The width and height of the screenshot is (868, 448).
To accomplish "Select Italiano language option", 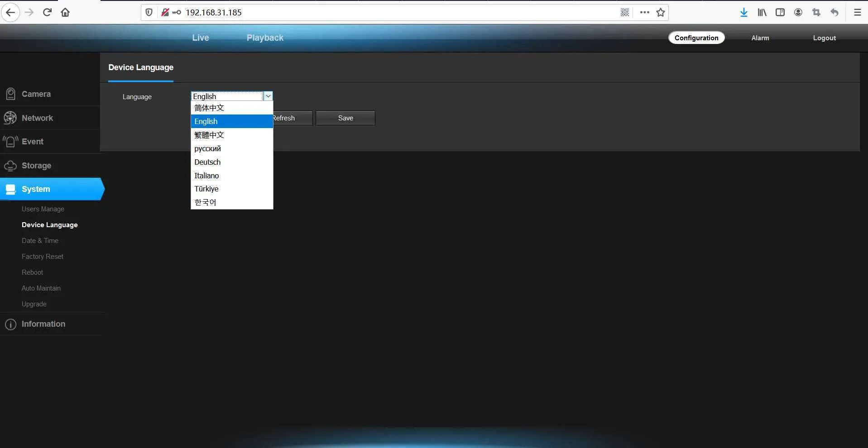I will (232, 176).
